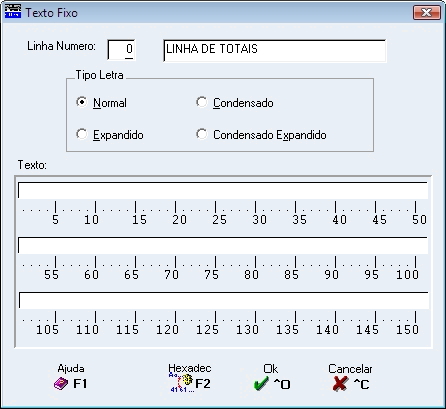The height and width of the screenshot is (409, 446).
Task: Click the first text line (columns 1-50)
Action: [223, 190]
